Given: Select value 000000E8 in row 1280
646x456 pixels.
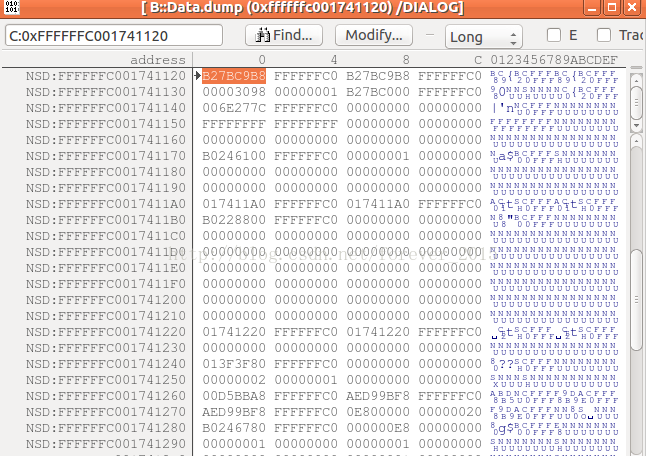Looking at the screenshot, I should [378, 428].
